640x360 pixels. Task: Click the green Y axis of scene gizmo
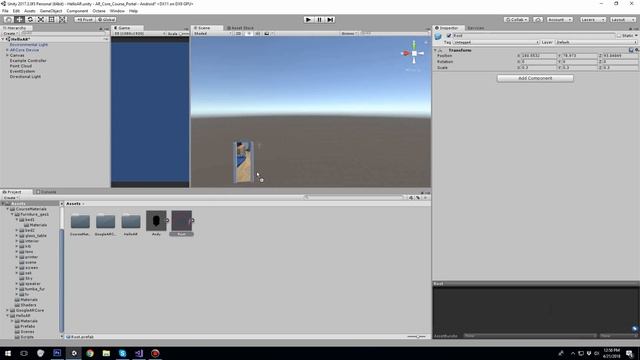coord(414,44)
